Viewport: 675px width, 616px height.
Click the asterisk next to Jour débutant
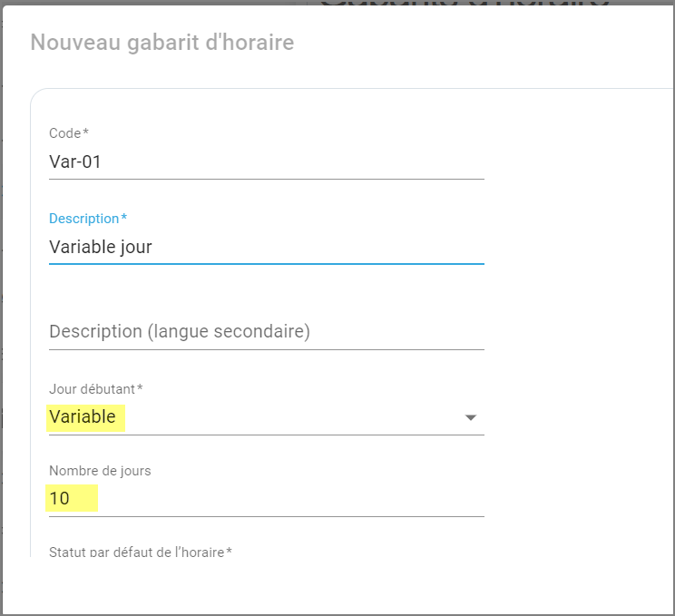pyautogui.click(x=140, y=388)
